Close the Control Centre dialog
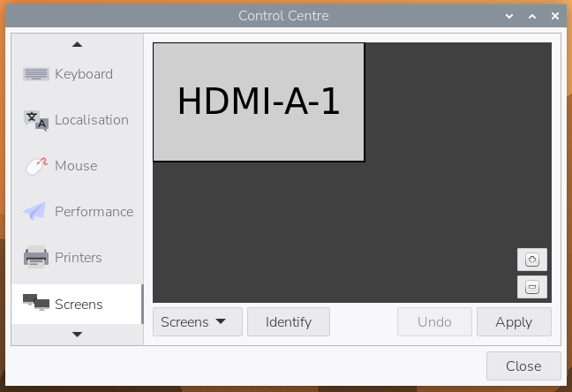 523,366
